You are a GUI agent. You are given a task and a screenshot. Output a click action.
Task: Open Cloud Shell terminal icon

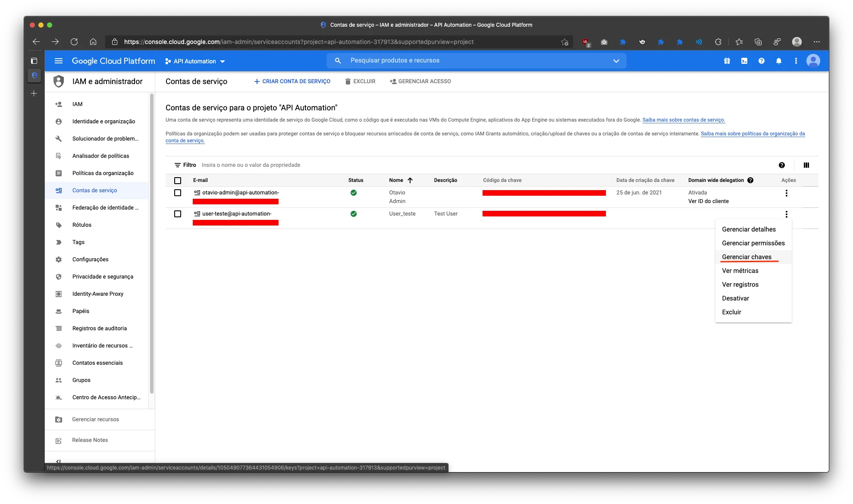coord(744,61)
